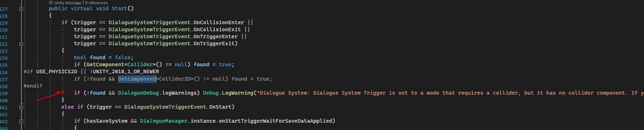Collapse the Start() method outline box
Image resolution: width=644 pixels, height=130 pixels.
point(21,9)
